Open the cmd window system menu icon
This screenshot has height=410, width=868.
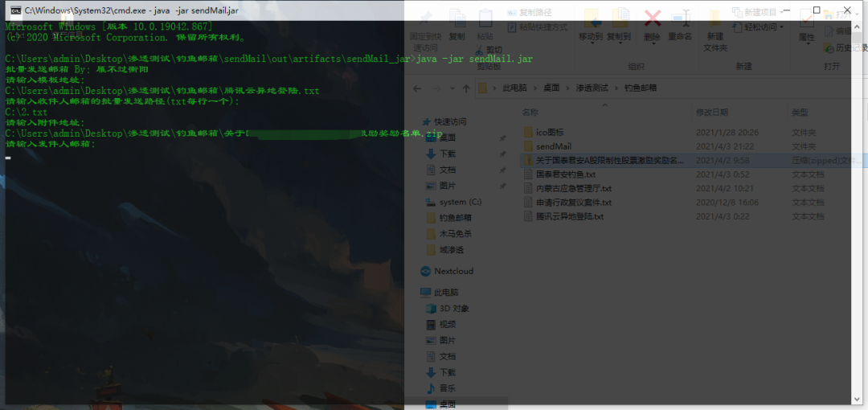(x=17, y=10)
